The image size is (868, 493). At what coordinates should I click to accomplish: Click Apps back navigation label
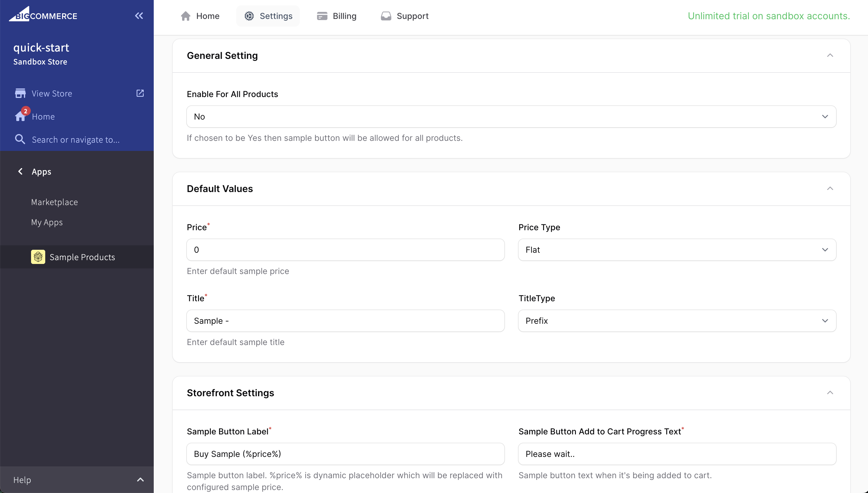pos(42,172)
